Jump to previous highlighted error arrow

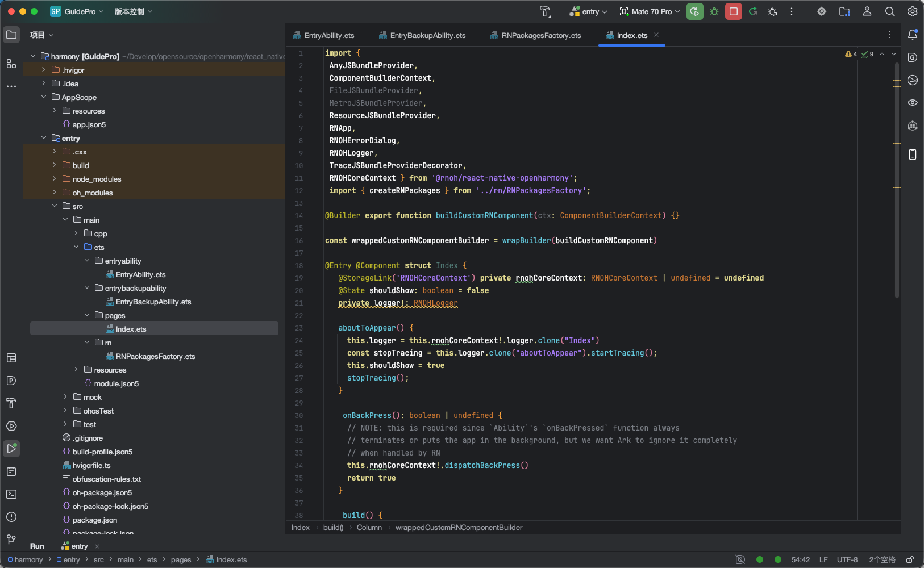click(882, 54)
